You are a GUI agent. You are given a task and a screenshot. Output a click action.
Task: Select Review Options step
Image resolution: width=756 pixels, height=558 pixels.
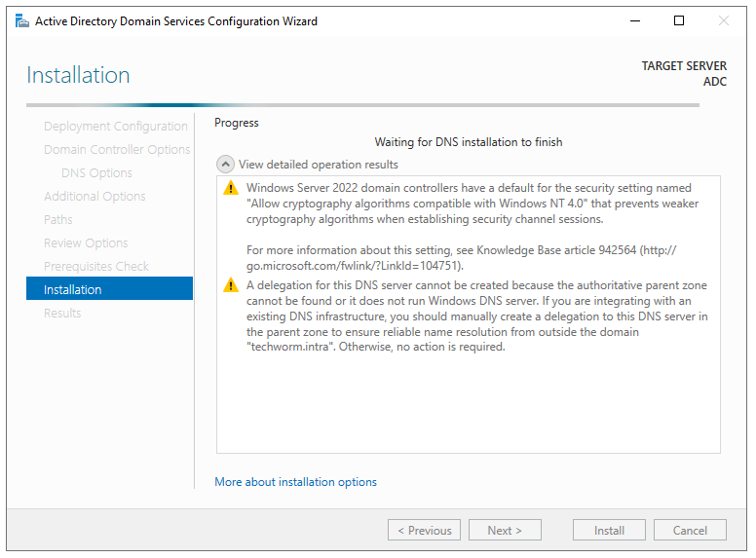[x=86, y=243]
